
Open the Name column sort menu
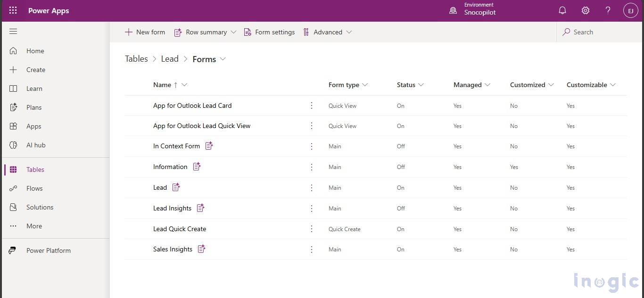pos(184,85)
